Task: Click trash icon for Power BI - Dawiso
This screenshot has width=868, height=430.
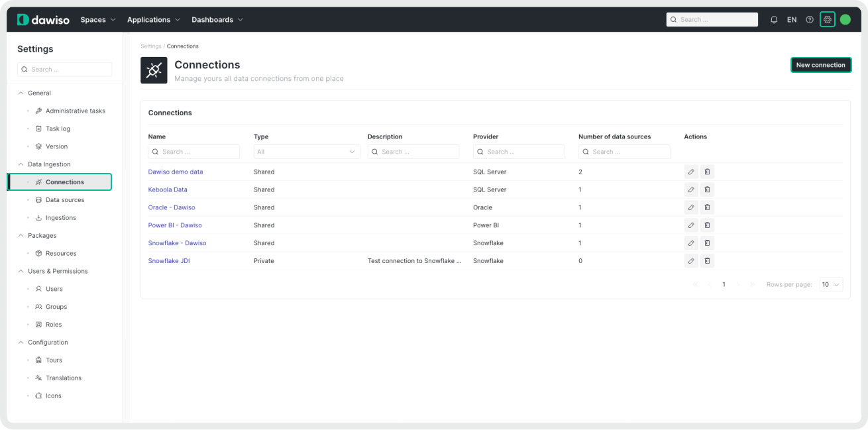Action: click(x=707, y=225)
